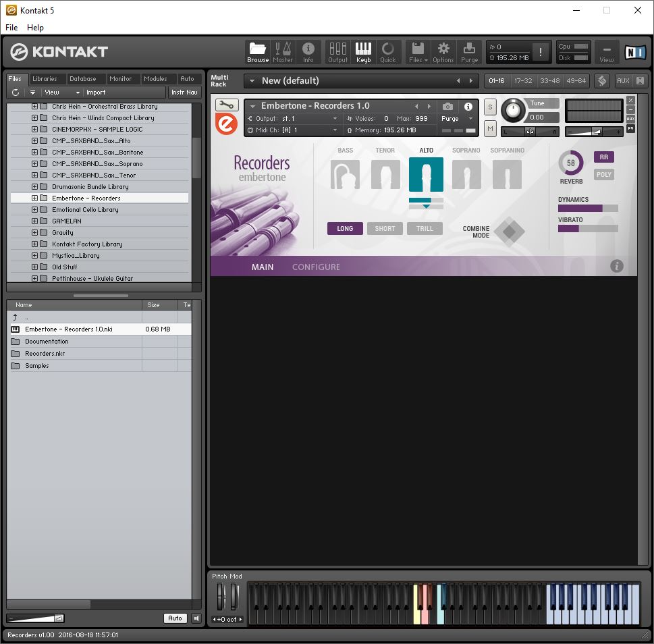The width and height of the screenshot is (654, 644).
Task: Toggle the Auto preview button
Action: coord(175,618)
